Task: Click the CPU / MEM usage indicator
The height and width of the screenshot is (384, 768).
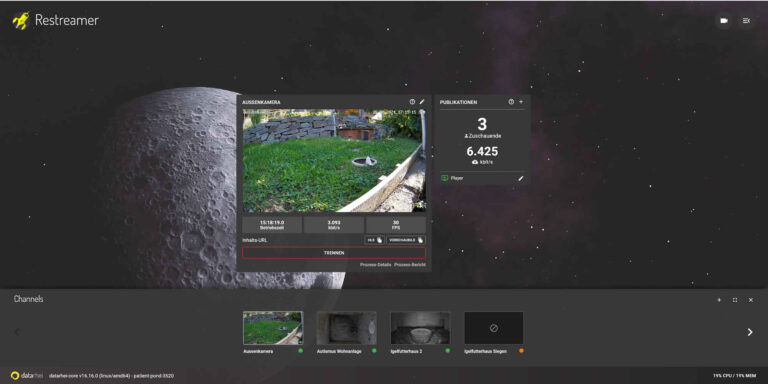Action: (734, 376)
